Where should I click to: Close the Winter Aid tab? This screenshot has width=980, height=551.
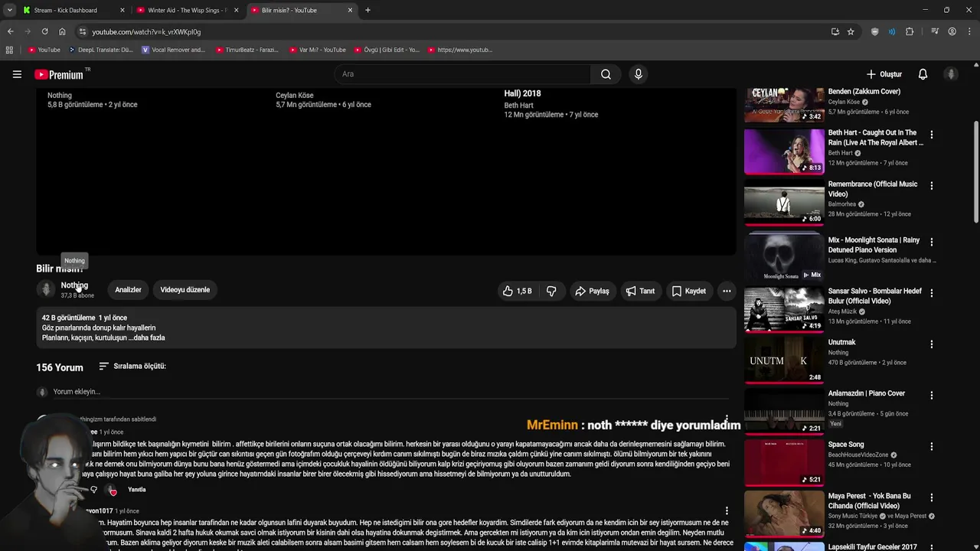pyautogui.click(x=236, y=10)
